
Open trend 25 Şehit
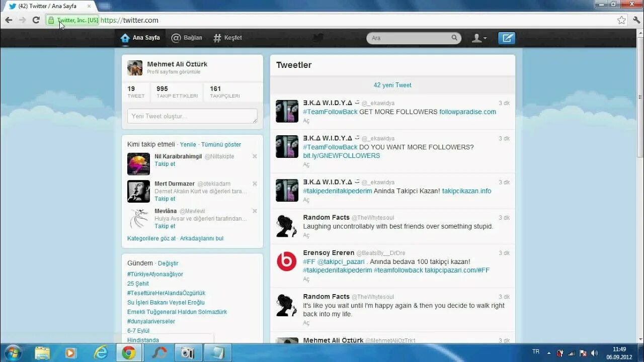point(138,284)
